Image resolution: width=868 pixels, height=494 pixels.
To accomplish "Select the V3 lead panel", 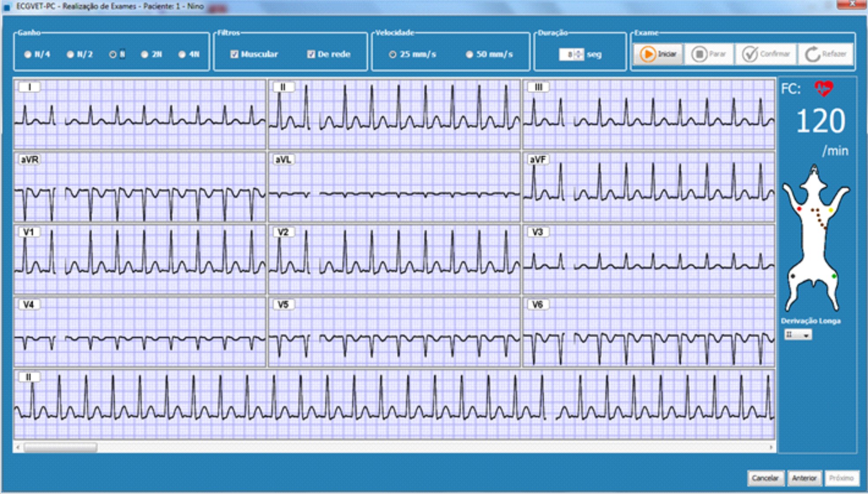I will click(x=649, y=259).
